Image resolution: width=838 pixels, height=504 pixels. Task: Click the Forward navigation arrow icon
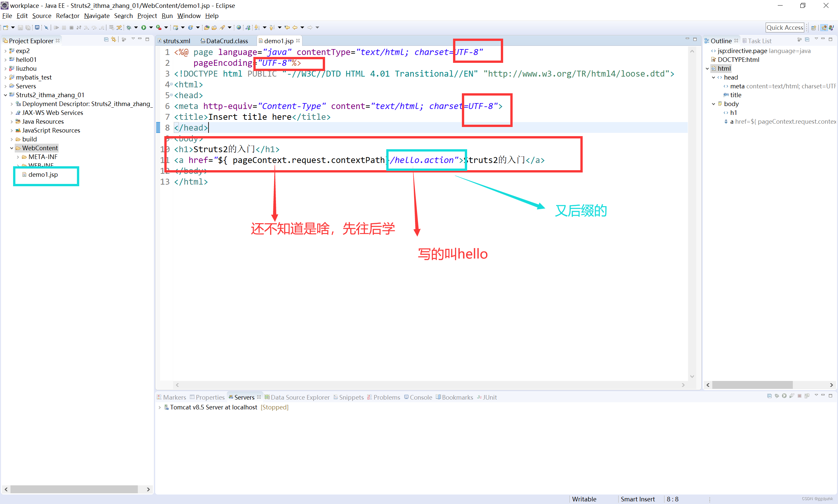pos(310,27)
